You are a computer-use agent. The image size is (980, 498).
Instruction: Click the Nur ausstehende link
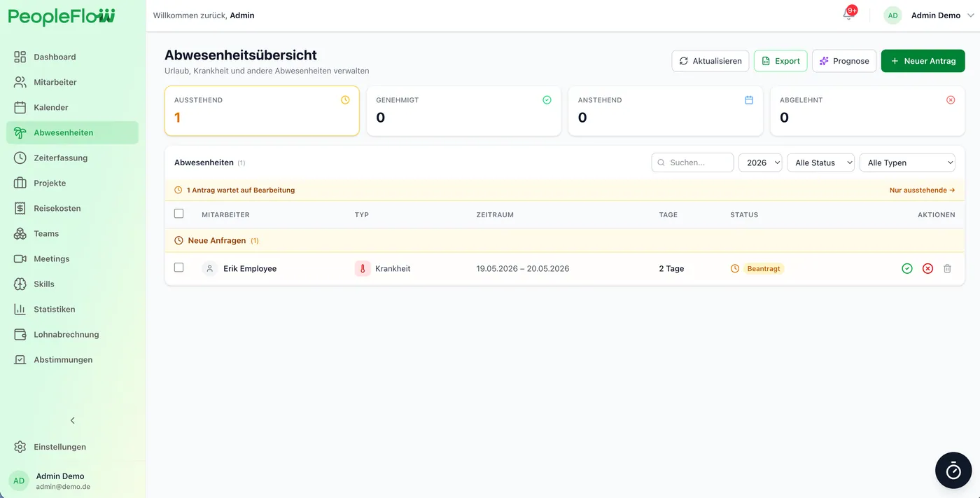coord(923,190)
